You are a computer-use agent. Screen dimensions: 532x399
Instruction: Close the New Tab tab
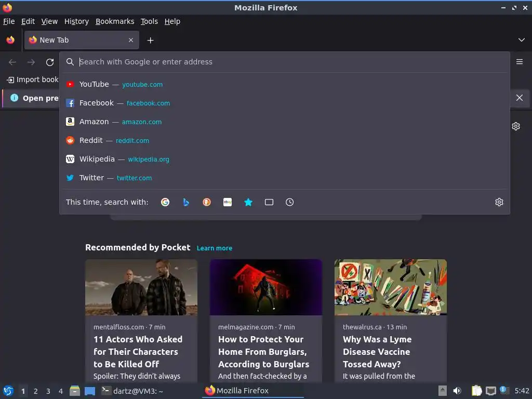(131, 40)
